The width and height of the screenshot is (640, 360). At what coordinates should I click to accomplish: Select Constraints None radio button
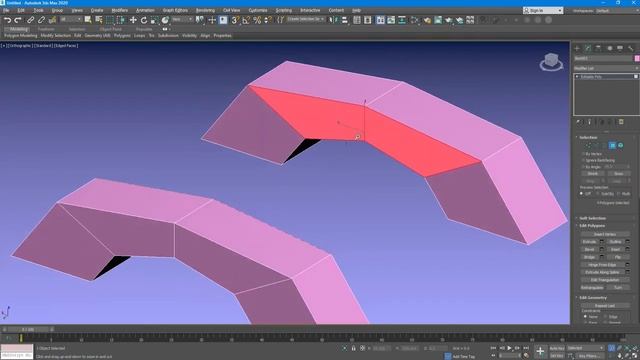[x=585, y=316]
